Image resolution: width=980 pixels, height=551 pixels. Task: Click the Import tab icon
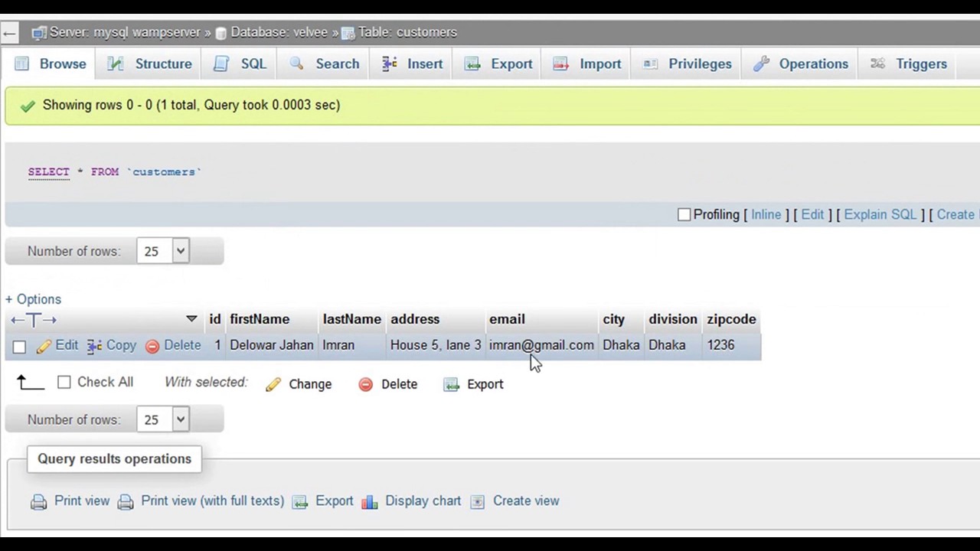(561, 64)
